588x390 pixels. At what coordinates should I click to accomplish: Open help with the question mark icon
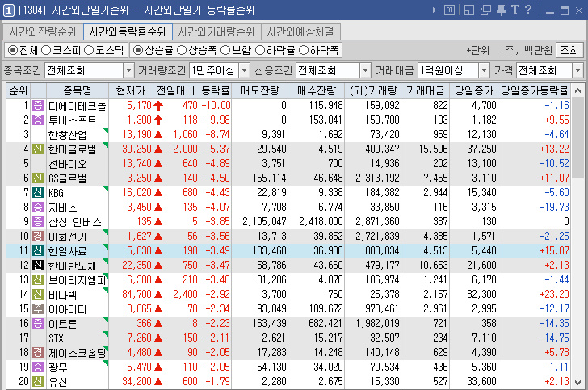[528, 10]
